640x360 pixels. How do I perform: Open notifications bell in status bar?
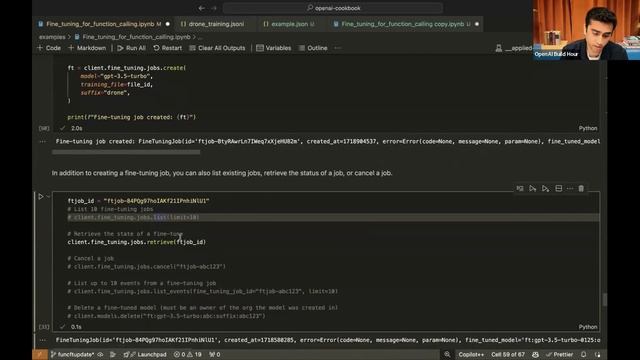[584, 354]
